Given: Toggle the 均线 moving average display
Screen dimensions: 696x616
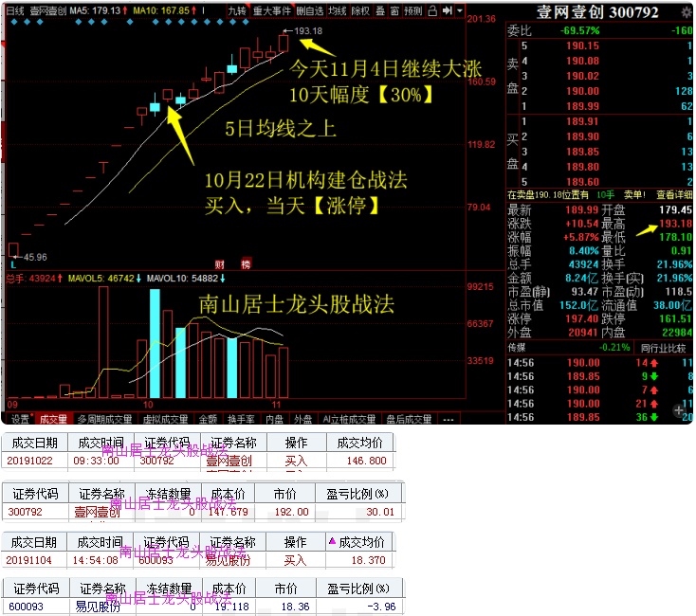Looking at the screenshot, I should click(x=337, y=11).
